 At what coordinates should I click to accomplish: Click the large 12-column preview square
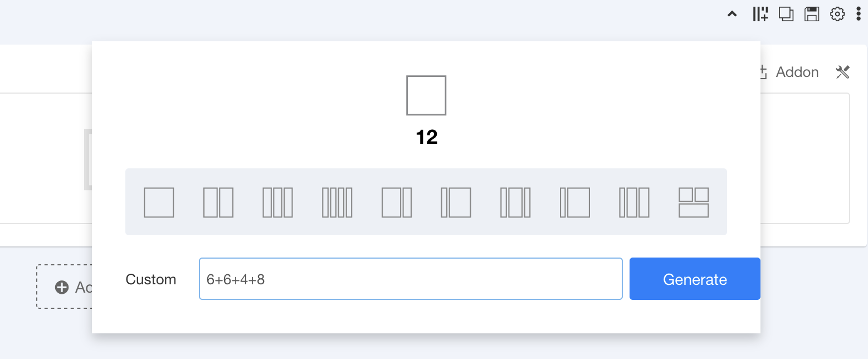pos(426,95)
